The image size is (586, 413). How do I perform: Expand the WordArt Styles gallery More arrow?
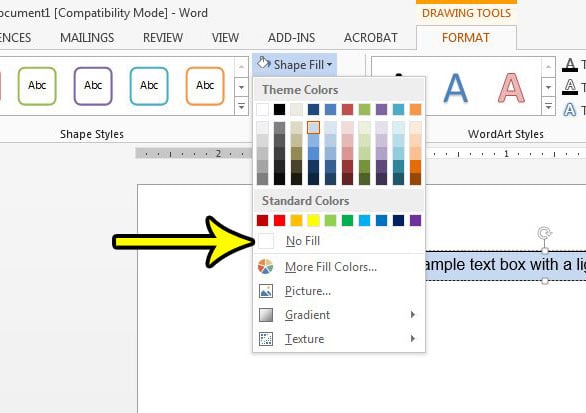(548, 107)
